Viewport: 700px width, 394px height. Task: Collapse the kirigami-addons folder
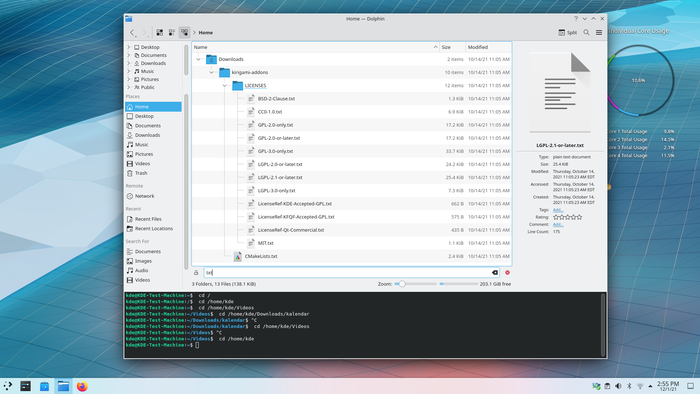pyautogui.click(x=212, y=72)
